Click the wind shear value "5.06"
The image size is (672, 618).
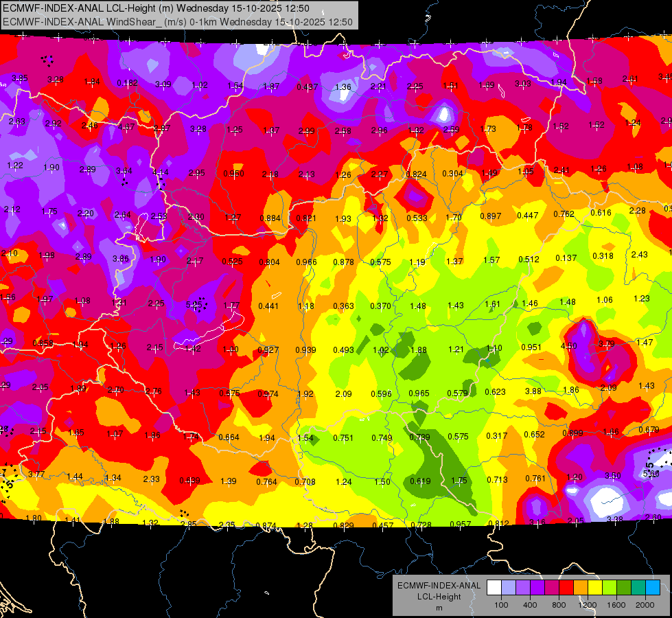(x=651, y=474)
